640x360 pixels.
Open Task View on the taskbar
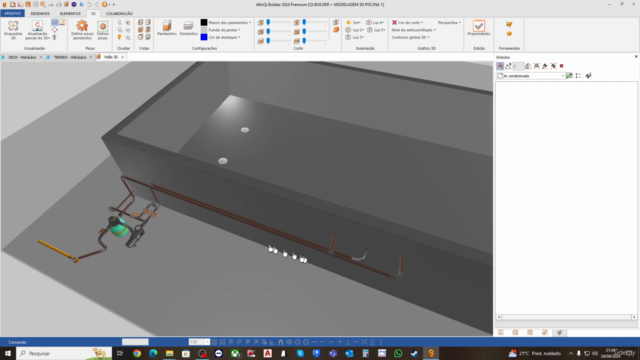tap(120, 353)
